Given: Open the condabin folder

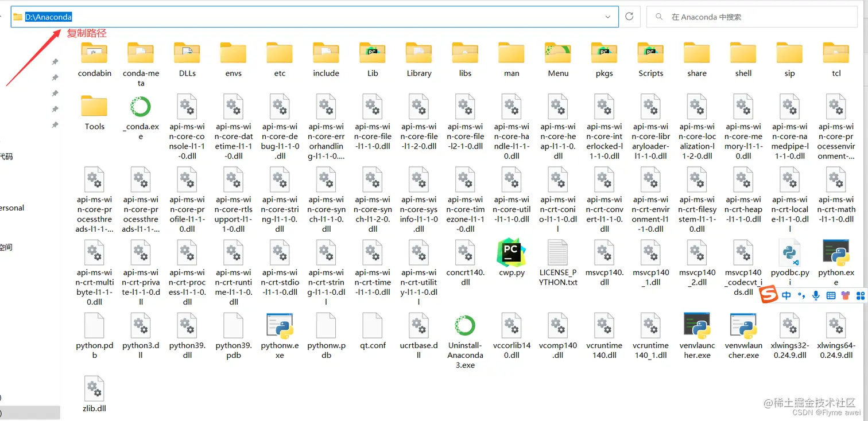Looking at the screenshot, I should 95,60.
